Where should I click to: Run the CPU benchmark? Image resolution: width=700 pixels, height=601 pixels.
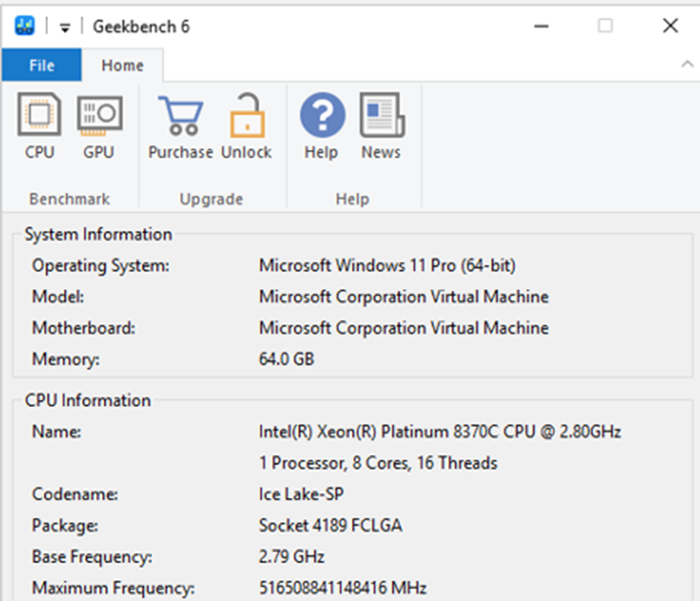[39, 126]
